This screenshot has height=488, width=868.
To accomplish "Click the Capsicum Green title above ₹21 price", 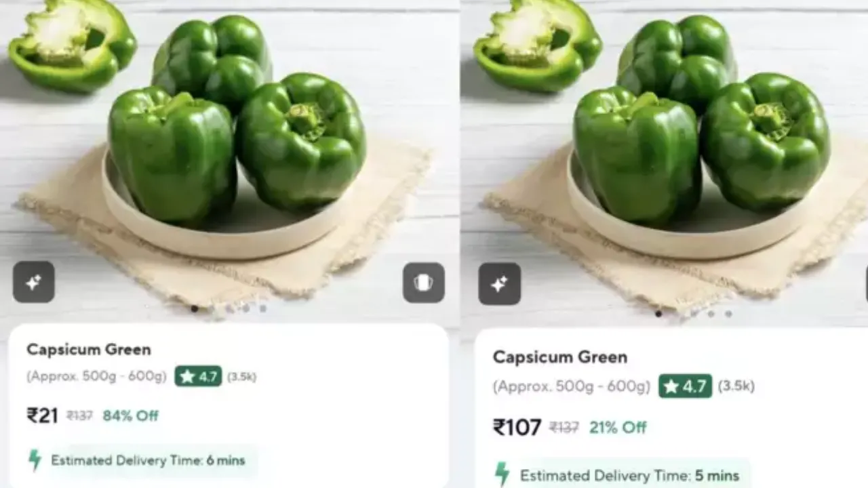I will point(89,350).
